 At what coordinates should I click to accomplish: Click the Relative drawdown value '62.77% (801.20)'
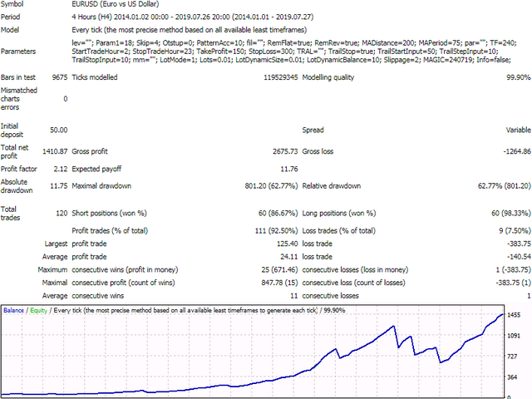505,186
